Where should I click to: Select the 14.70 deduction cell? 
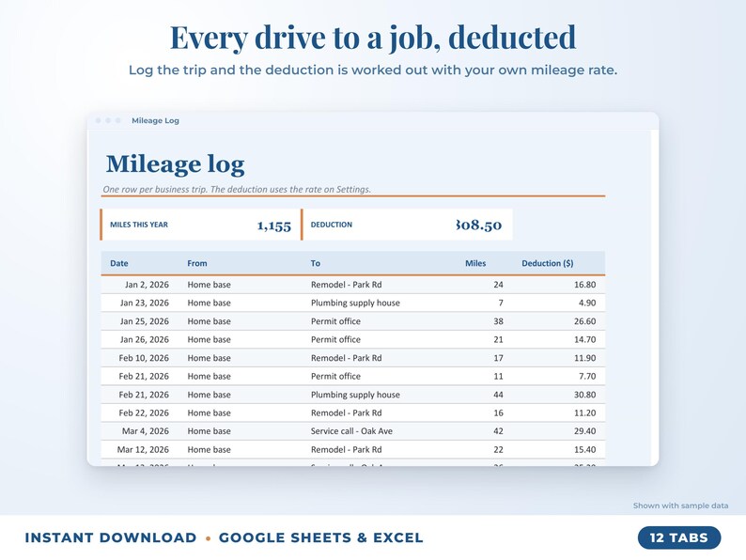584,339
